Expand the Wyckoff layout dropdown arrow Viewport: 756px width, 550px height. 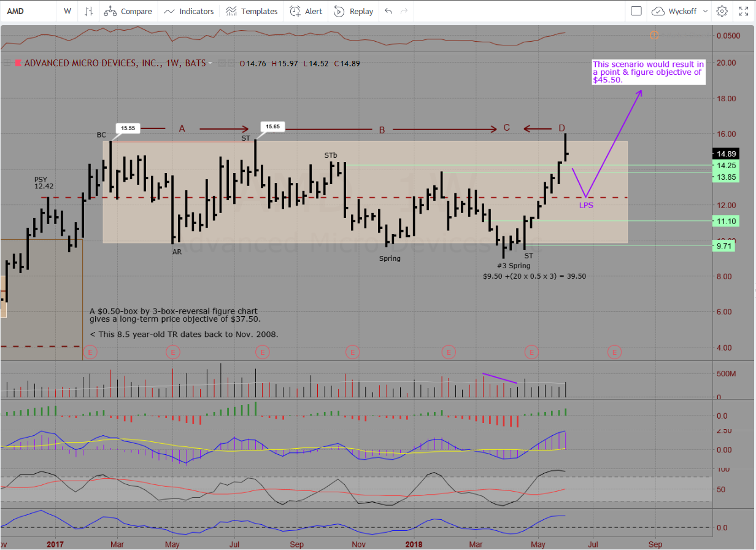[x=704, y=11]
